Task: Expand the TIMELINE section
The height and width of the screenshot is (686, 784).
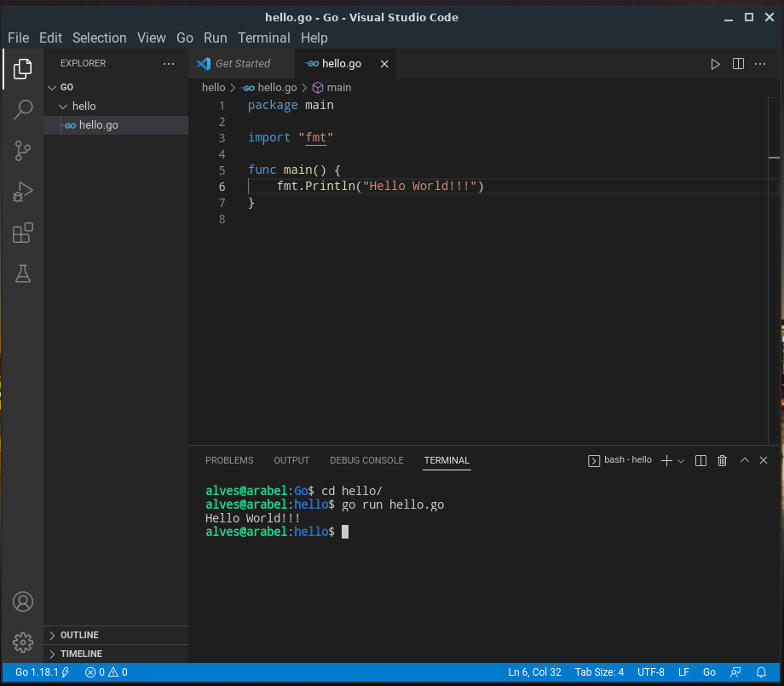Action: coord(116,654)
